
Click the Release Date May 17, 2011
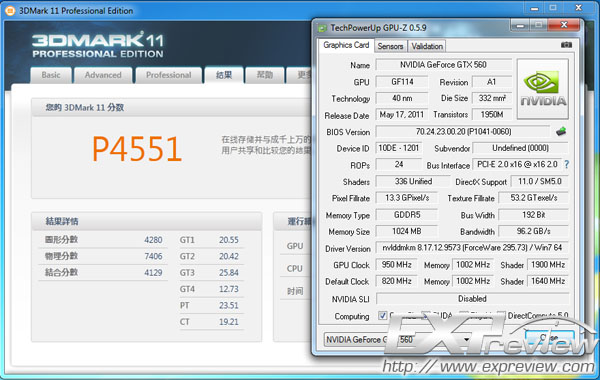402,114
